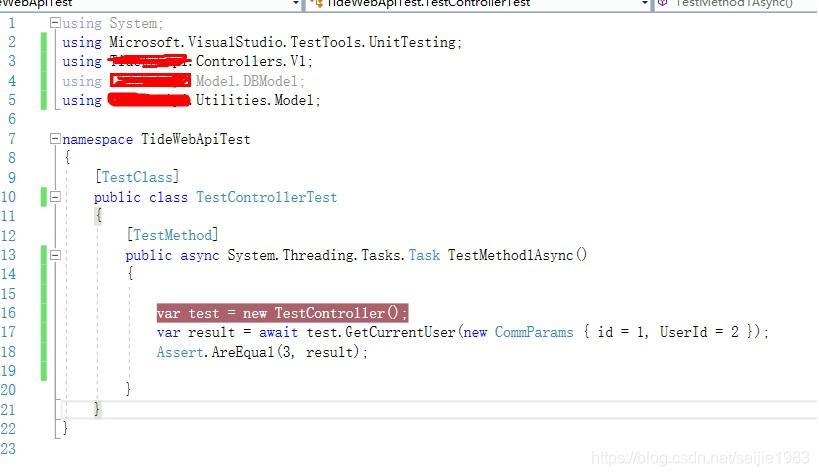The image size is (819, 476).
Task: Click the TestMethod1Async method name on line 13
Action: pyautogui.click(x=510, y=255)
